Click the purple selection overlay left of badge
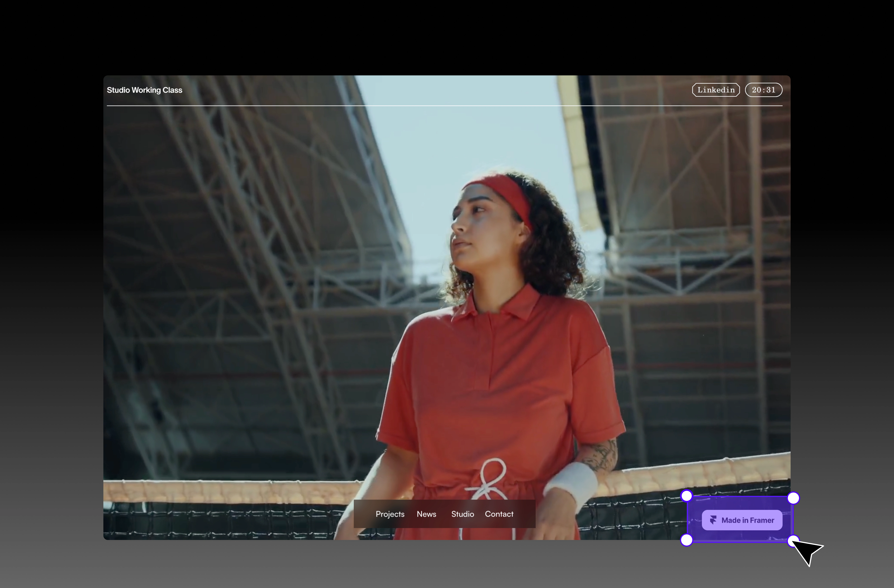The image size is (894, 588). 695,520
